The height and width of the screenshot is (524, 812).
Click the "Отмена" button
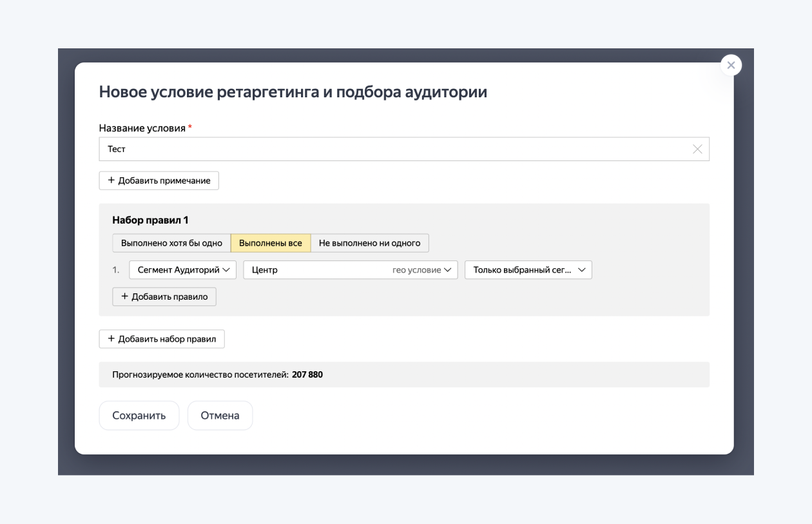point(220,415)
